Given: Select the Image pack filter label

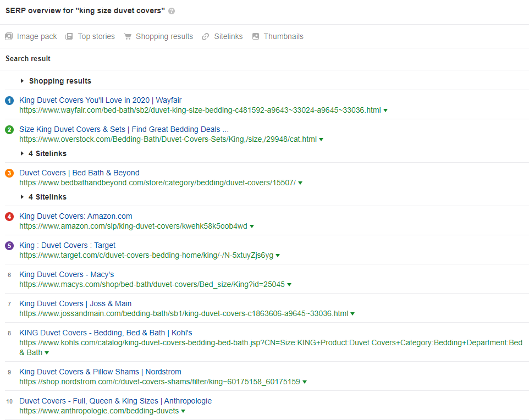Looking at the screenshot, I should 37,36.
